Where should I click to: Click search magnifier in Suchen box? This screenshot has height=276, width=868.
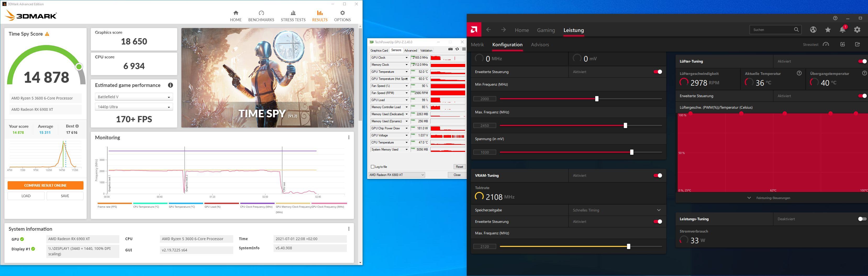(x=796, y=30)
